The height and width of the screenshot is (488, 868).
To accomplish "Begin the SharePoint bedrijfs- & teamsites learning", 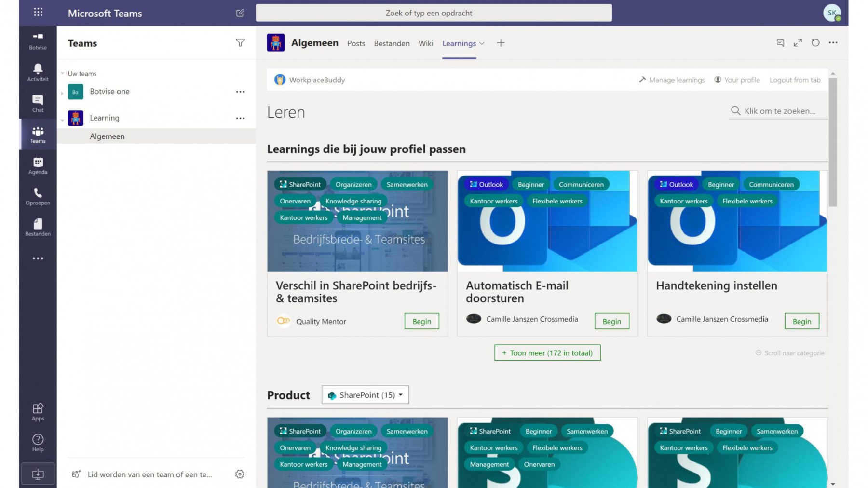I will pos(421,322).
